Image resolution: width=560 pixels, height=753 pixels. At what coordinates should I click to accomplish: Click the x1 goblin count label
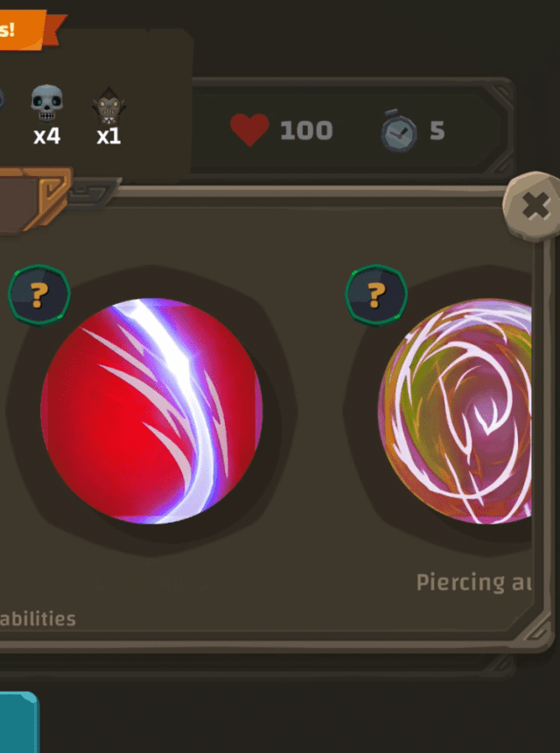coord(108,137)
